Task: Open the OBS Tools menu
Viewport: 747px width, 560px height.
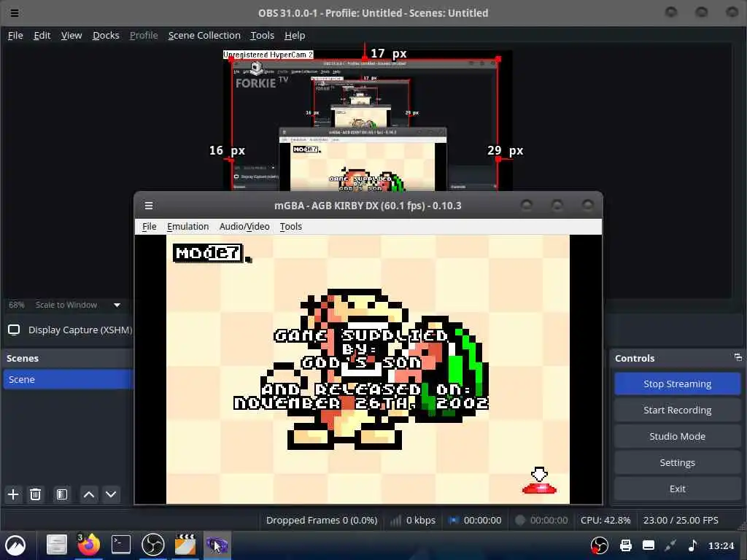Action: tap(263, 35)
